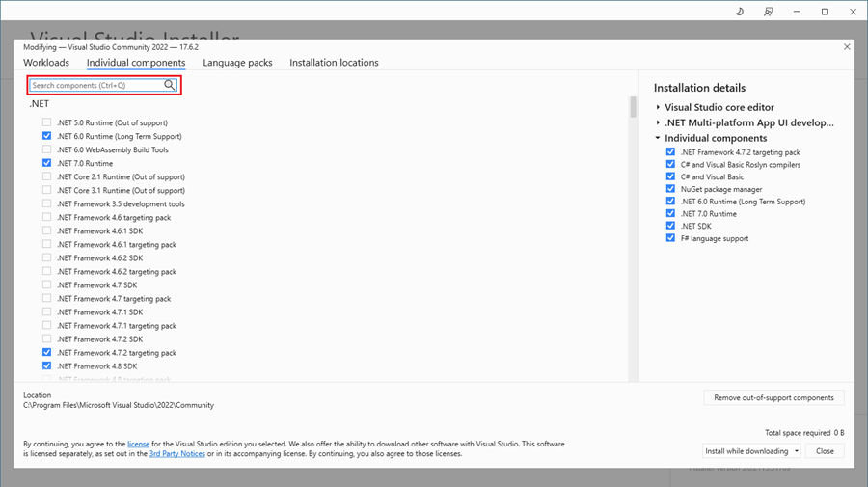Uncheck .NET 7.0 Runtime in Installation details

click(670, 213)
